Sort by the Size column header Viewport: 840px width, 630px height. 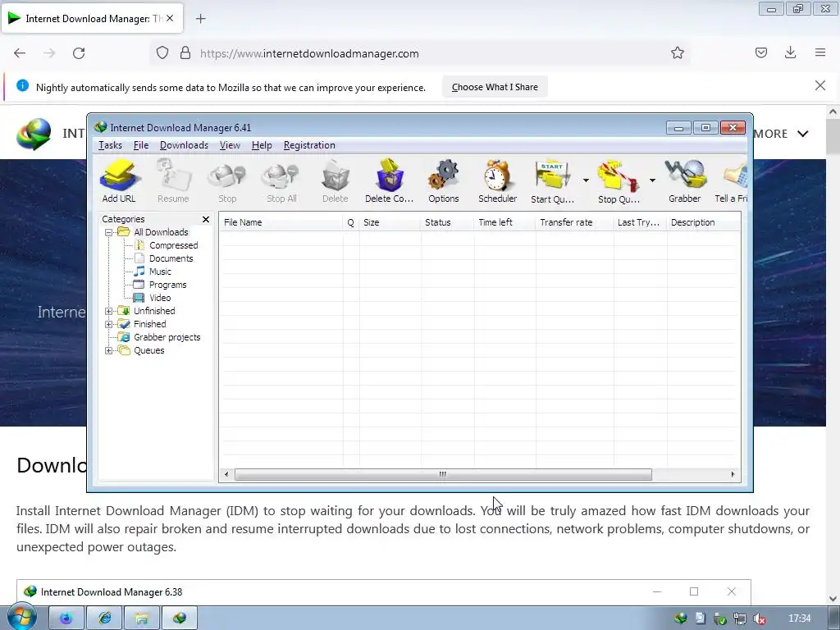coord(390,222)
